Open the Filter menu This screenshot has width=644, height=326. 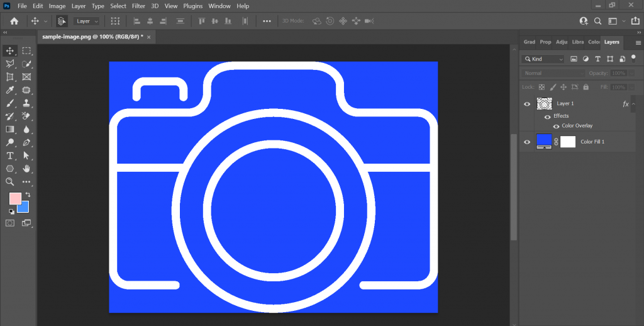[x=138, y=6]
